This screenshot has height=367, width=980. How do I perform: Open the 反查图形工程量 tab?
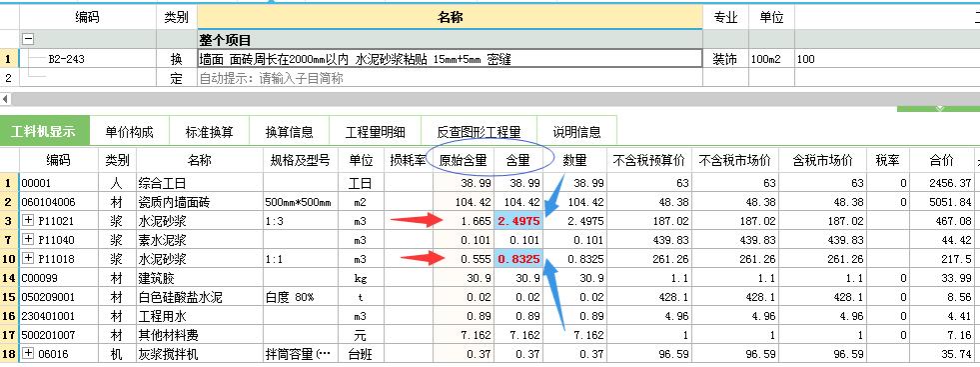tap(479, 132)
